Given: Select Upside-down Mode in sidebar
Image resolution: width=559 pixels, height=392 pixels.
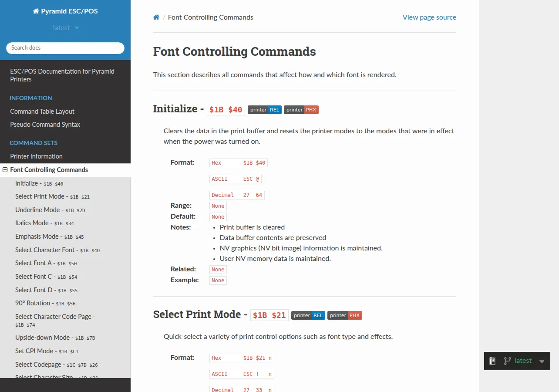Looking at the screenshot, I should pyautogui.click(x=55, y=338).
